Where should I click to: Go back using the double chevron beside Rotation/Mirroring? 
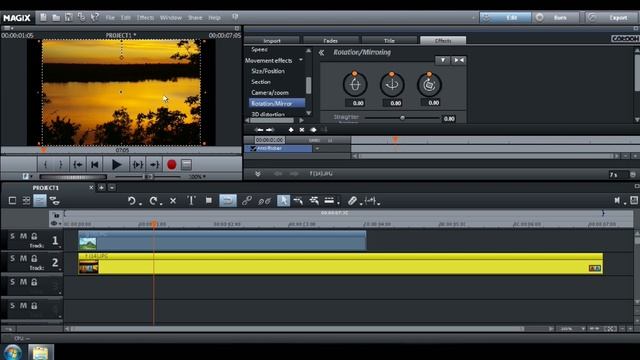pyautogui.click(x=322, y=52)
